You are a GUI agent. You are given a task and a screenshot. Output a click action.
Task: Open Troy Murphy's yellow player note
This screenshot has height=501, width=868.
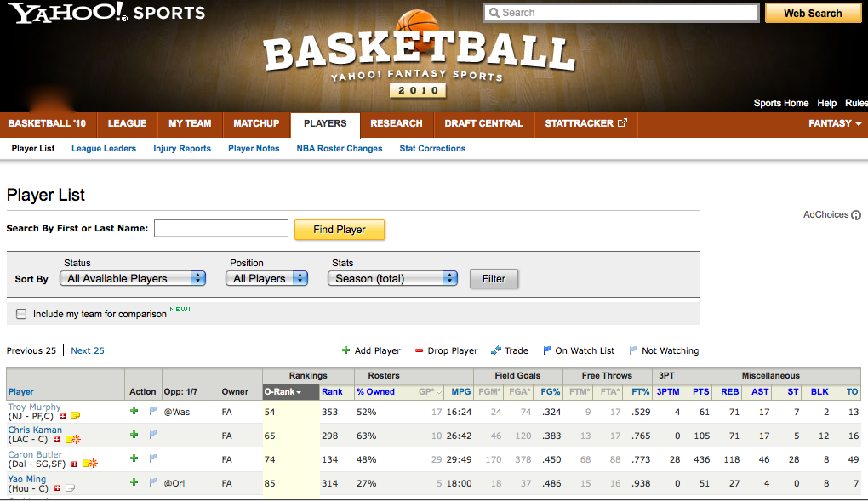(x=75, y=416)
